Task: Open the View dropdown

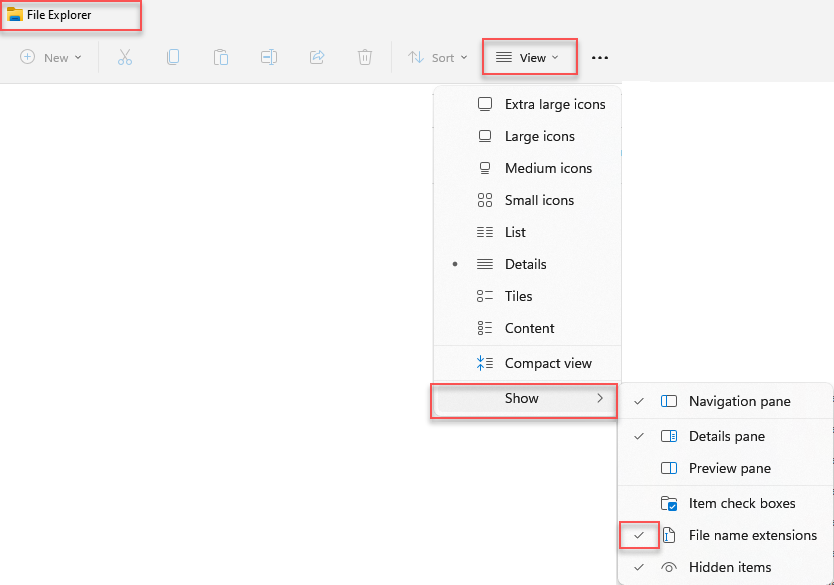Action: pyautogui.click(x=529, y=57)
